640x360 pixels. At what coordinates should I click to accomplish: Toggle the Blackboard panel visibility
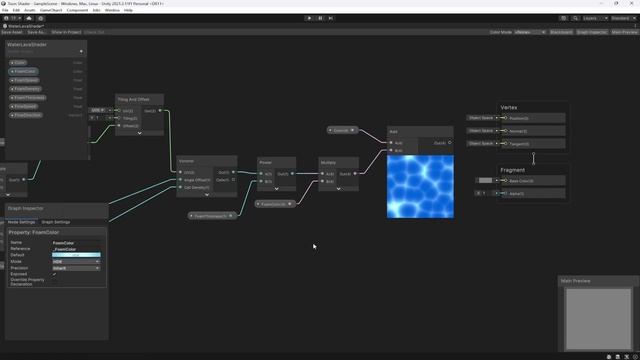[x=561, y=32]
